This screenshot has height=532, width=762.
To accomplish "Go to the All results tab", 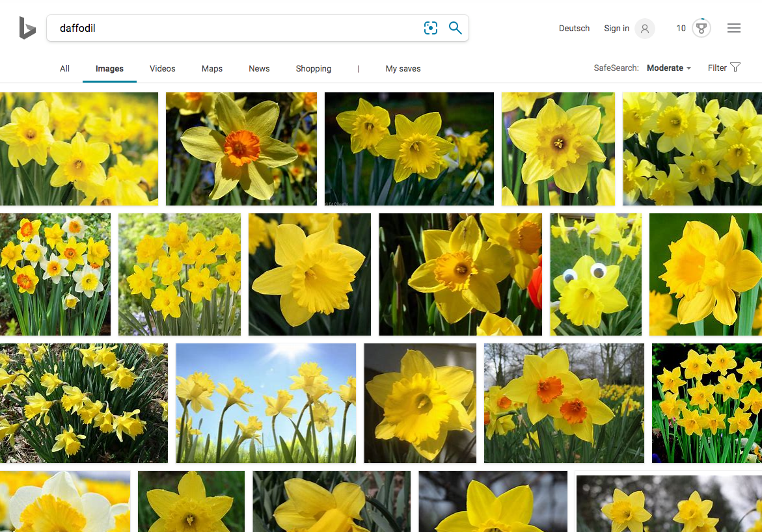I will [64, 68].
